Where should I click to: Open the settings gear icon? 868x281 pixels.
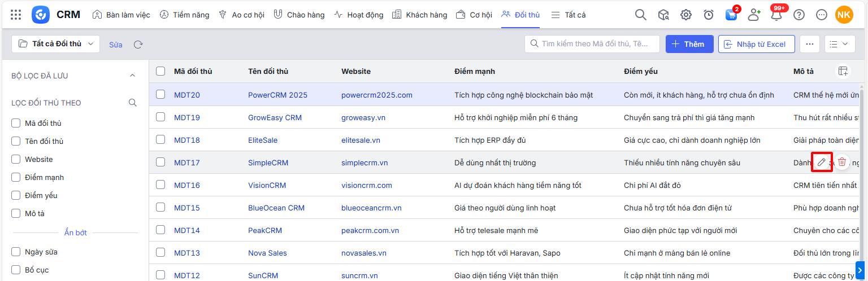tap(686, 15)
